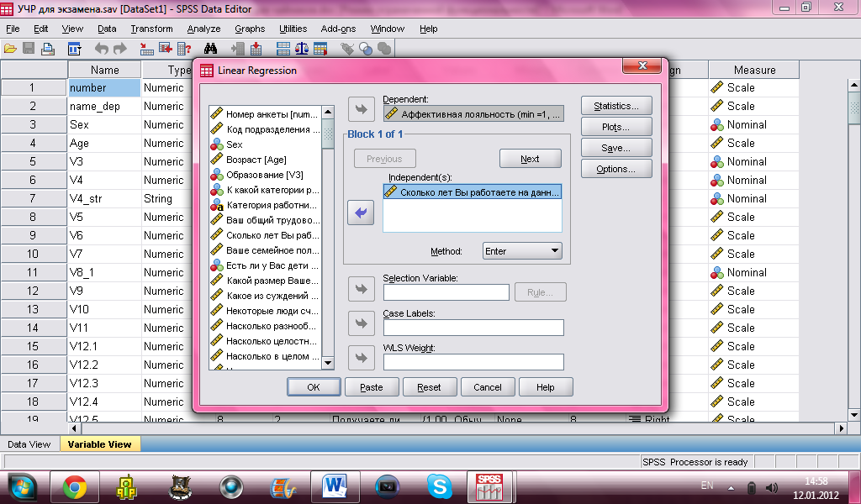This screenshot has width=861, height=504.
Task: Open the Dialog Recall toolbar icon
Action: pos(75,49)
